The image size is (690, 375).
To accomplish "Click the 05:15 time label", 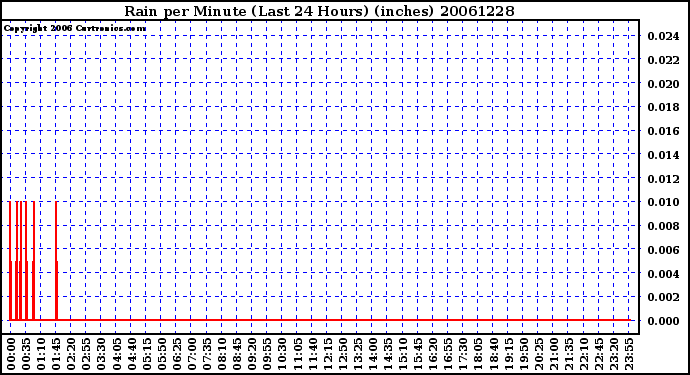I will click(x=147, y=354).
